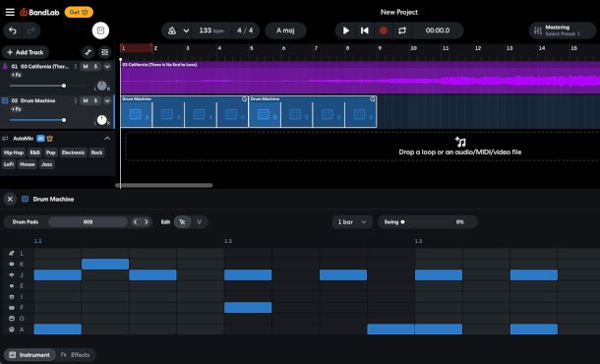
Task: Click the Drum Machine track pan knob
Action: [x=101, y=120]
